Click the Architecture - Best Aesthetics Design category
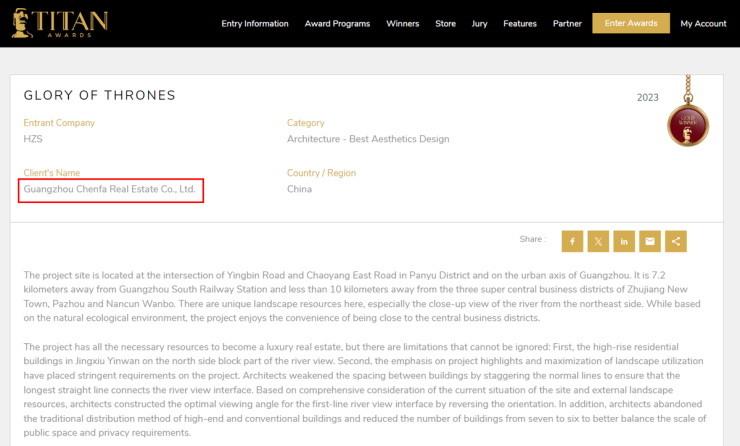Image resolution: width=740 pixels, height=446 pixels. coord(368,139)
